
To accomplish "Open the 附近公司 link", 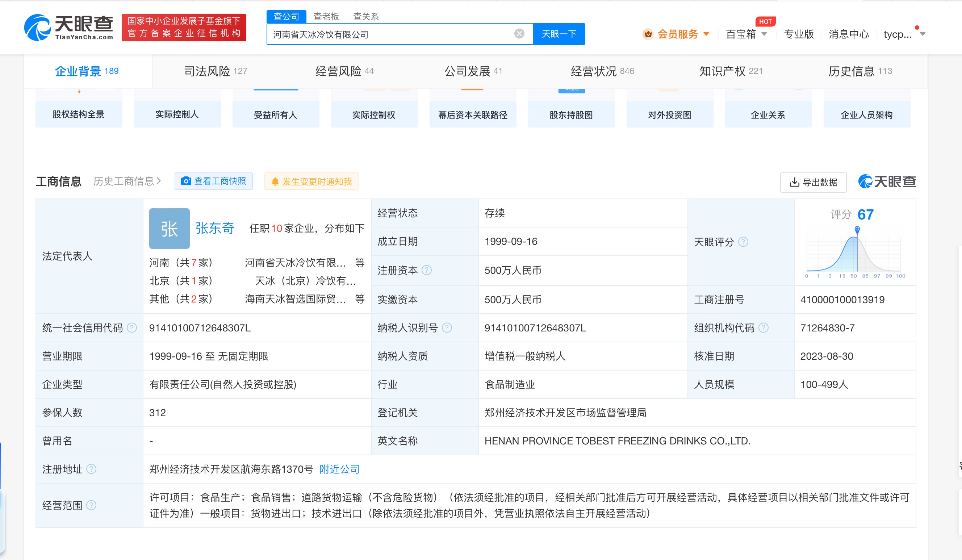I will click(339, 469).
